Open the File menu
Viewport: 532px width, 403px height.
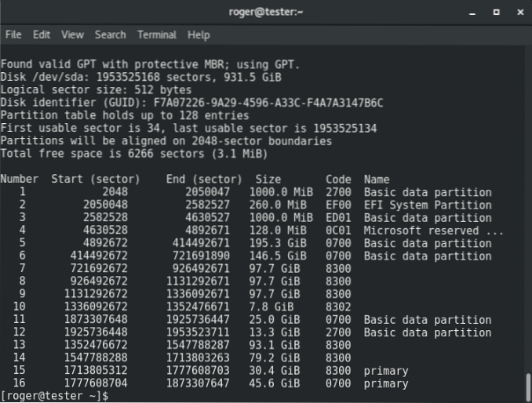coord(13,34)
